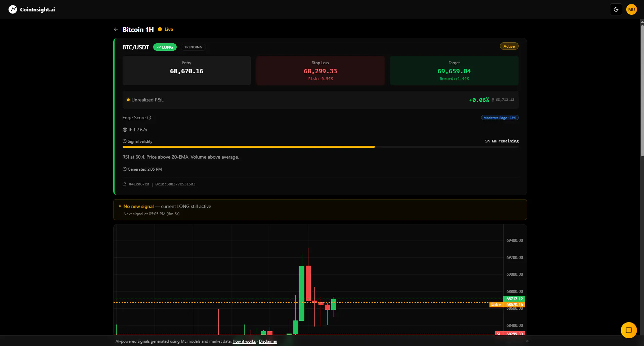Close the disclaimer banner with the X
This screenshot has width=644, height=346.
click(527, 341)
